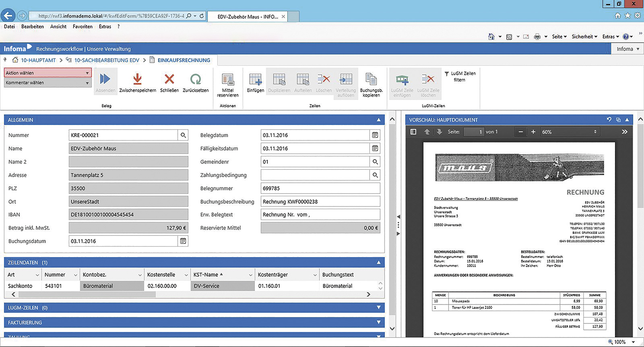This screenshot has width=644, height=347.
Task: Click the Belegnummer input field
Action: 320,188
